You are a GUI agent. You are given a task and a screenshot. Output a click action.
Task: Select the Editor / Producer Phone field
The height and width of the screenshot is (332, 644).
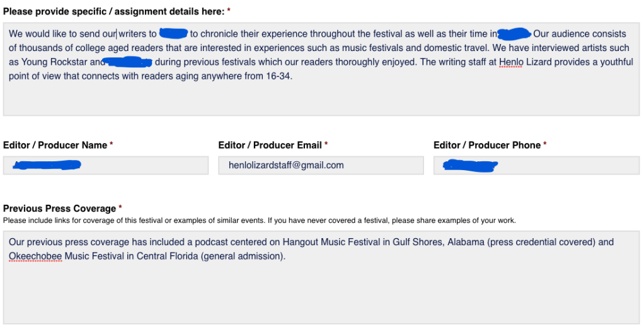click(x=536, y=166)
